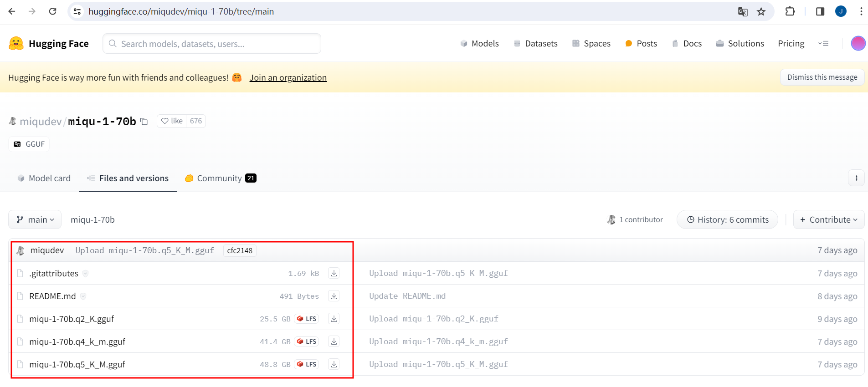Click LFS badge on q2_K.gguf row
This screenshot has height=387, width=868.
point(307,319)
